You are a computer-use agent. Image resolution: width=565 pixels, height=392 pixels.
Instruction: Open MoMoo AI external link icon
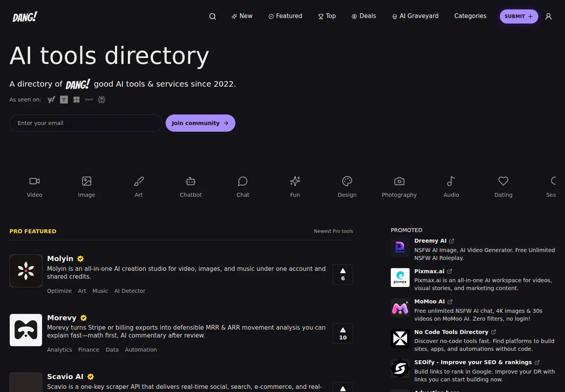(x=450, y=302)
